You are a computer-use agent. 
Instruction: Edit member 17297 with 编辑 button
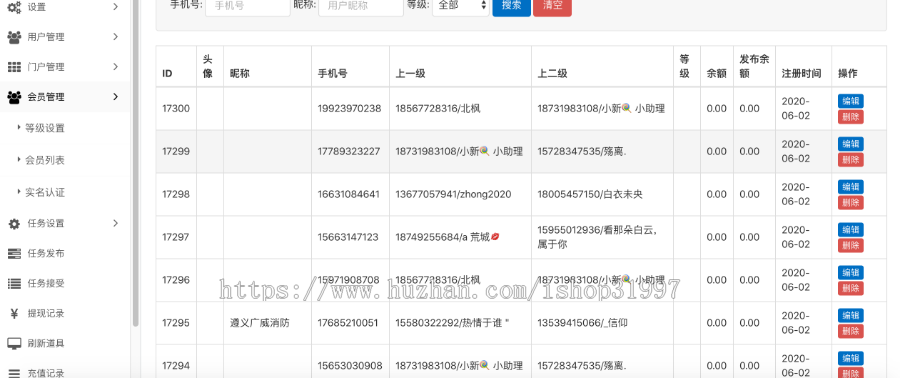(x=851, y=230)
